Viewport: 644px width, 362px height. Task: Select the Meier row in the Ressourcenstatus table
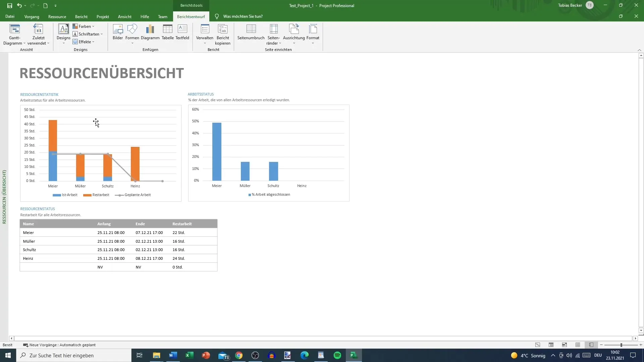click(x=118, y=233)
